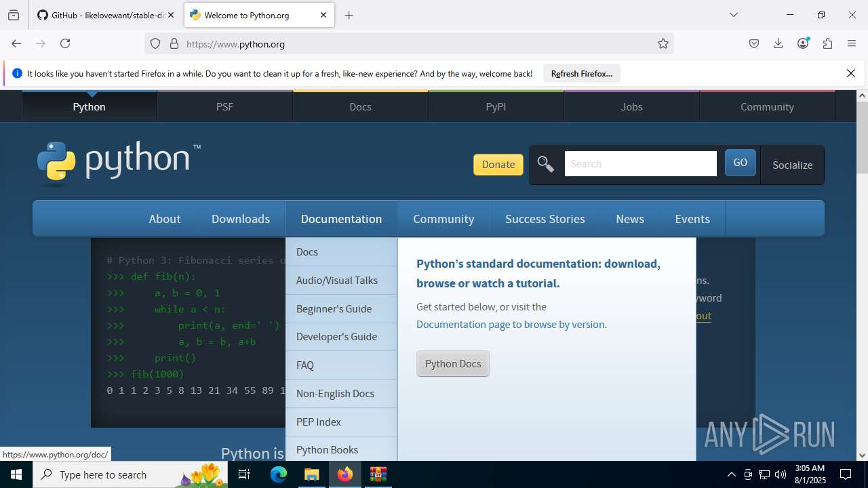
Task: Open the Windows notification center
Action: click(846, 474)
